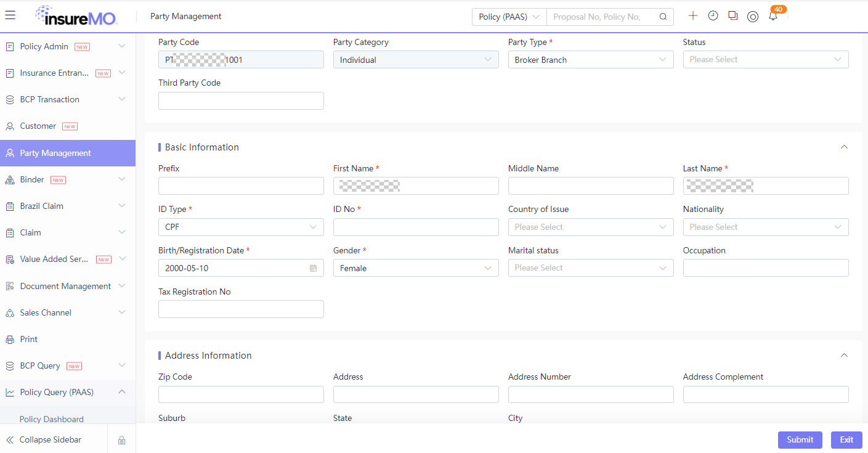Click the overlapping windows icon in header
The image size is (868, 453).
732,16
